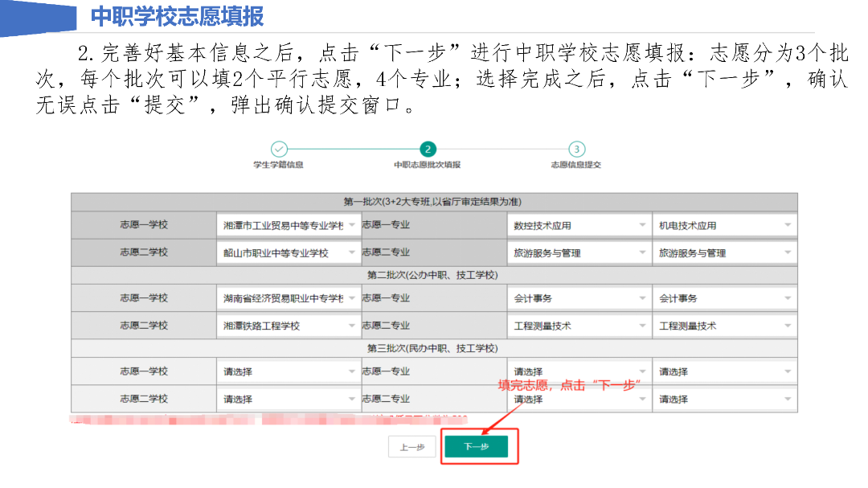Open 第三批次 志愿二学校 请选择 dropdown
This screenshot has height=488, width=868.
pos(289,399)
